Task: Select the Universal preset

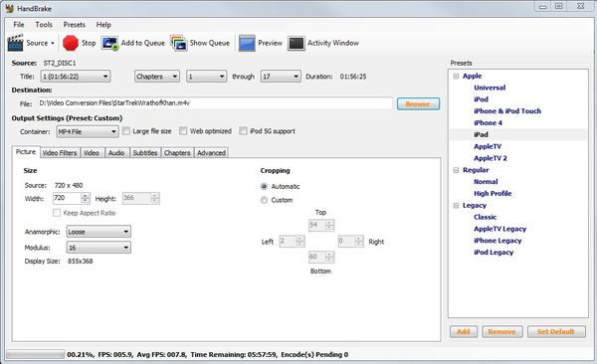Action: [490, 88]
